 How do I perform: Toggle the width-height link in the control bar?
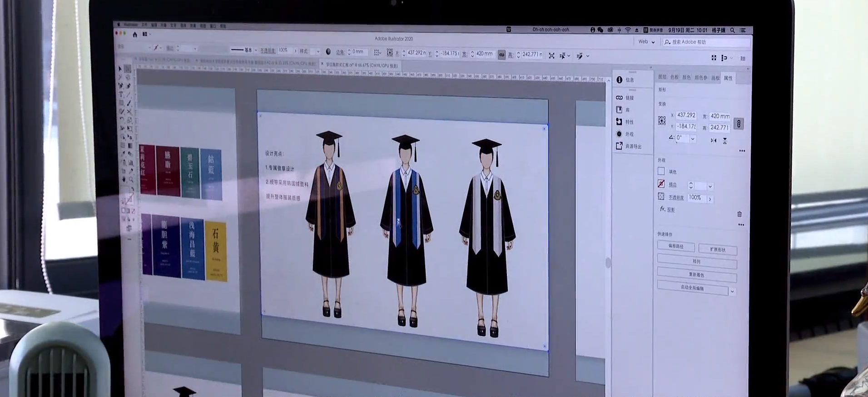tap(501, 55)
